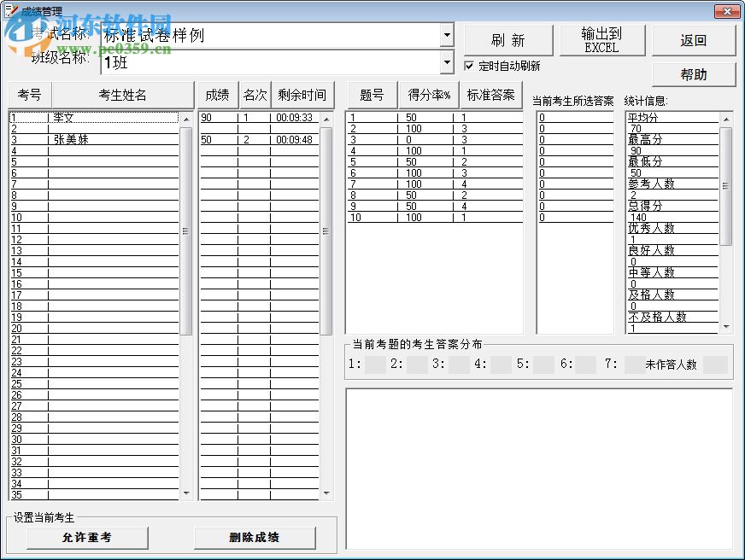This screenshot has width=745, height=560.
Task: Click down arrow of score list scrollbar
Action: tap(326, 493)
